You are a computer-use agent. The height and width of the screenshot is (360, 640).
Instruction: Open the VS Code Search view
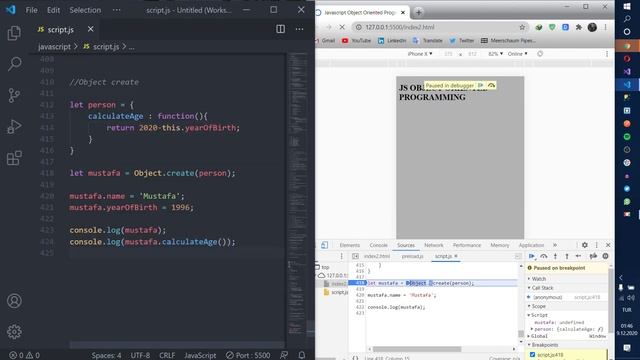14,64
